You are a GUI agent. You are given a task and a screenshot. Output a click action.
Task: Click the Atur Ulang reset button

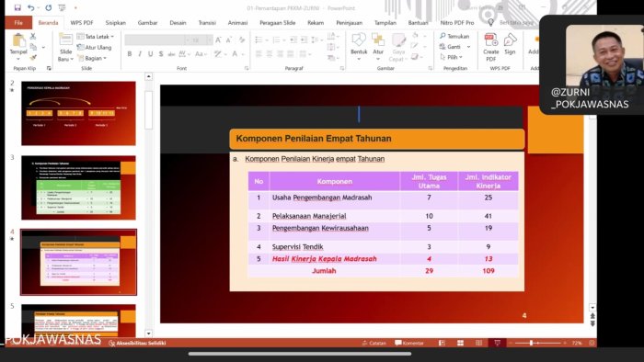[x=95, y=47]
